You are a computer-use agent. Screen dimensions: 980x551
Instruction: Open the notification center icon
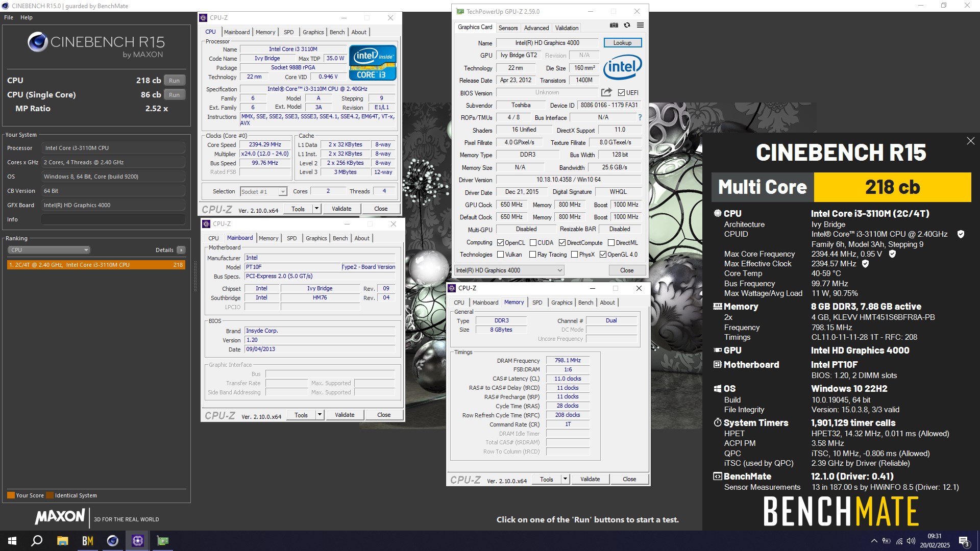pos(964,541)
